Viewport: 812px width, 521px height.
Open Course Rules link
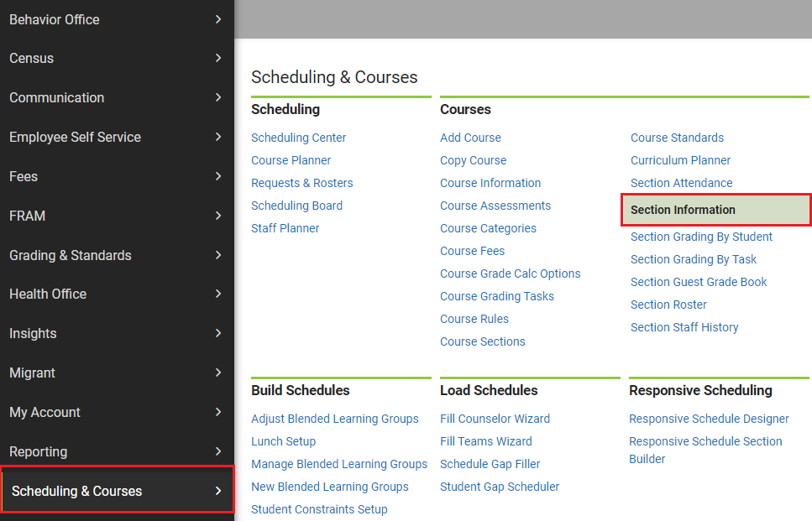tap(474, 319)
